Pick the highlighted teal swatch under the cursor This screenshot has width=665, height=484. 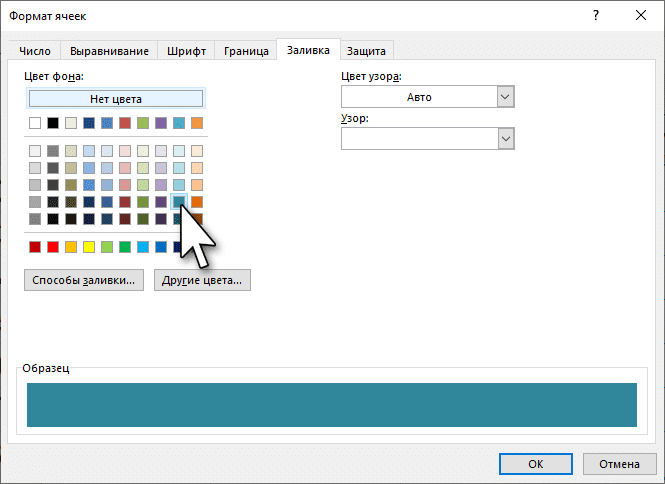179,201
